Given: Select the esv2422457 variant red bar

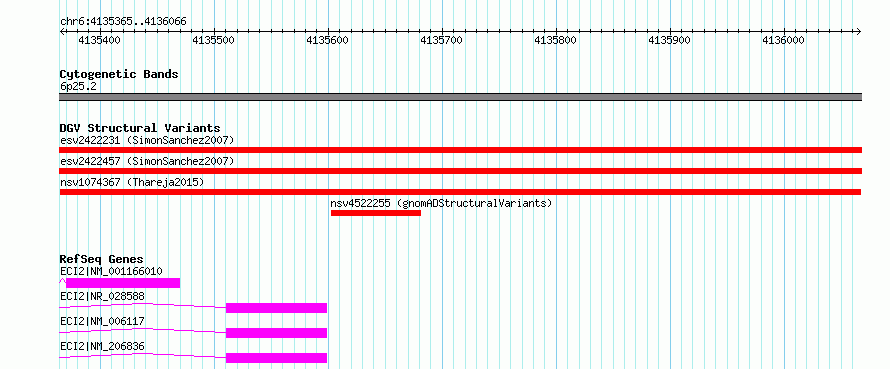Looking at the screenshot, I should coord(460,171).
